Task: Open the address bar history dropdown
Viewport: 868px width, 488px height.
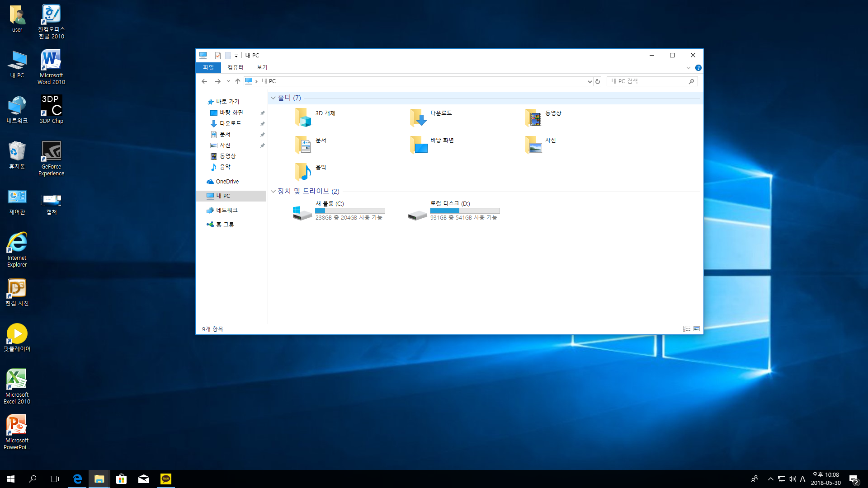Action: [x=590, y=81]
